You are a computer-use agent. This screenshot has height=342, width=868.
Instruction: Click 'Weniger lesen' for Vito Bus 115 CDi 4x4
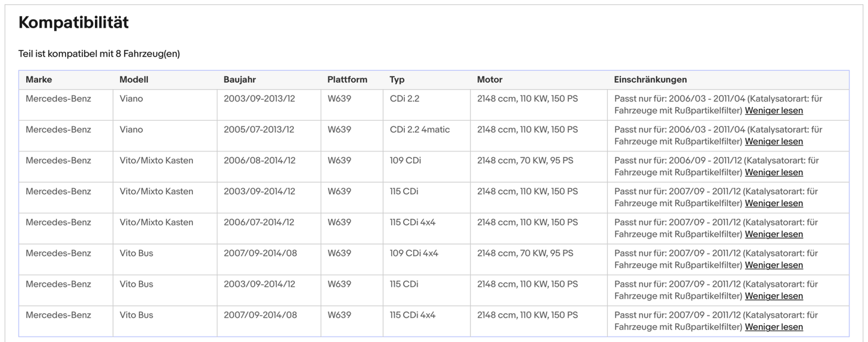tap(774, 327)
